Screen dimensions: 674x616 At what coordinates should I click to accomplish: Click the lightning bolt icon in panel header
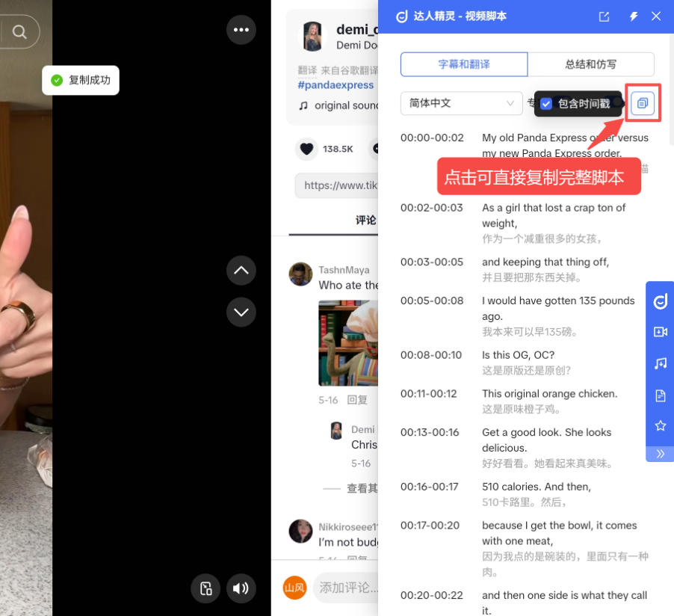633,16
